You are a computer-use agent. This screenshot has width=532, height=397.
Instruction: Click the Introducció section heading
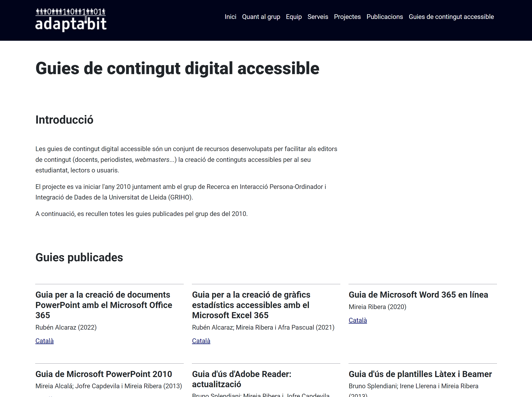click(x=64, y=120)
